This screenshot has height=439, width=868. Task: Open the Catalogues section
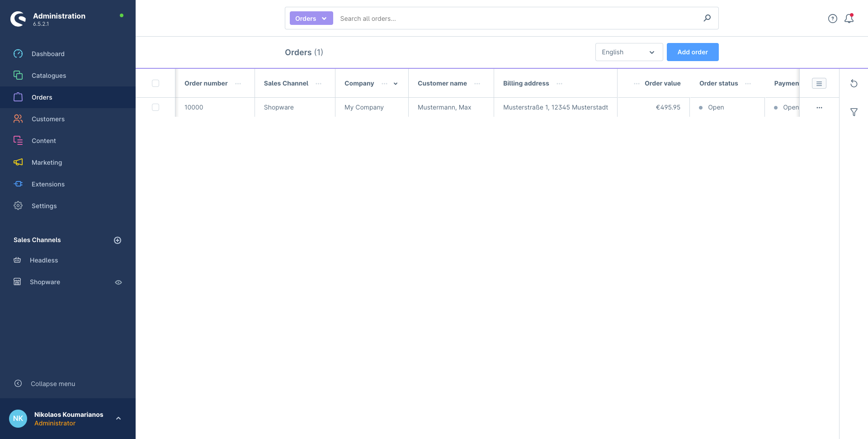68,76
